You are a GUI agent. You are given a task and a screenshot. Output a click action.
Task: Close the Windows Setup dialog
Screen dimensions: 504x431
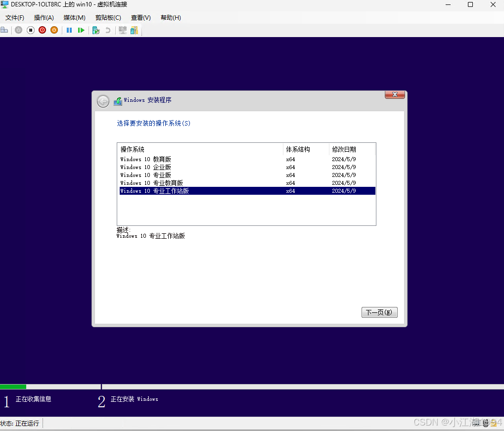395,94
